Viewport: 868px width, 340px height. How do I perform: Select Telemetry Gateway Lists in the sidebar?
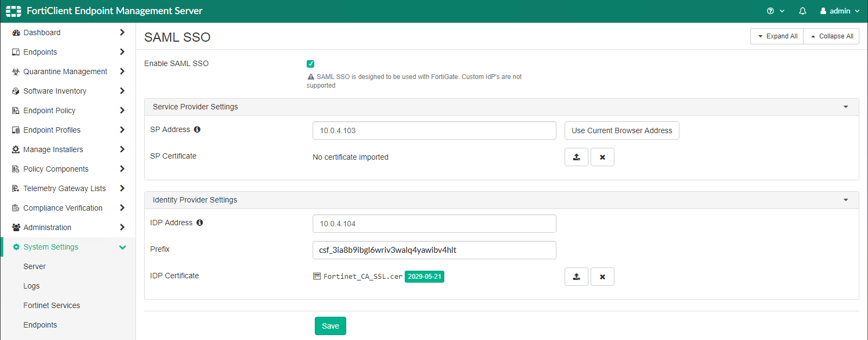pyautogui.click(x=64, y=188)
